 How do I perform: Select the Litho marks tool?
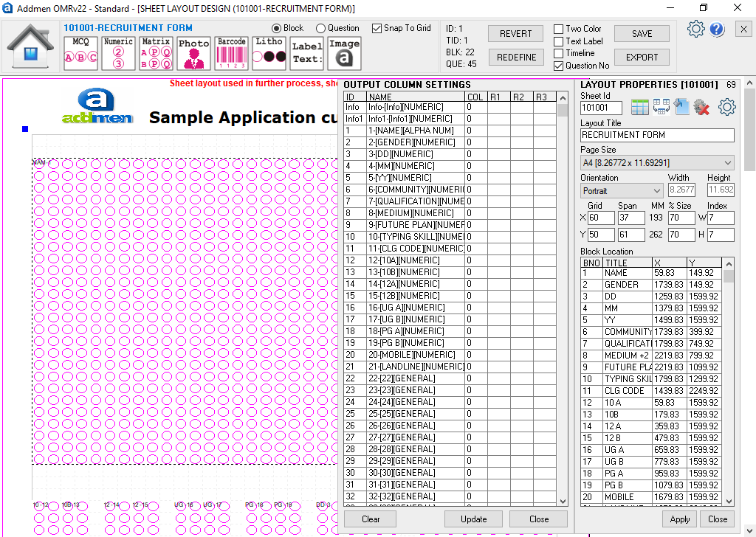[269, 53]
